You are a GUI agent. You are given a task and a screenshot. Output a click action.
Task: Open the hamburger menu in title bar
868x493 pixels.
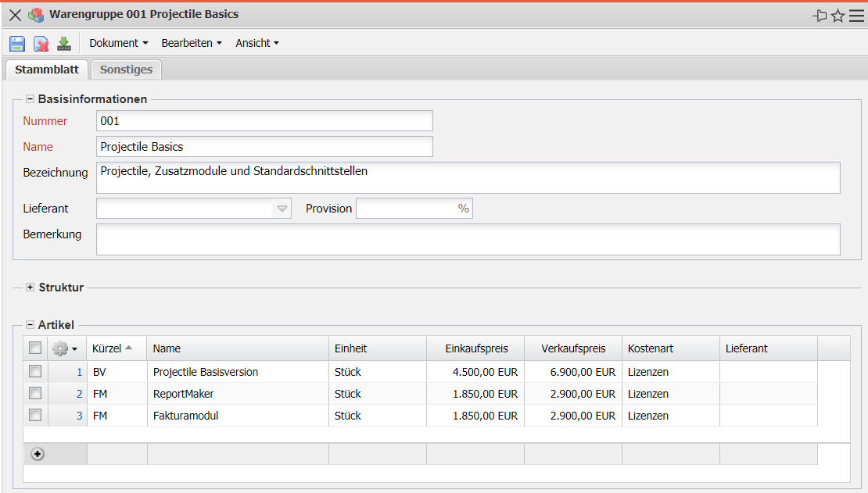click(x=856, y=16)
